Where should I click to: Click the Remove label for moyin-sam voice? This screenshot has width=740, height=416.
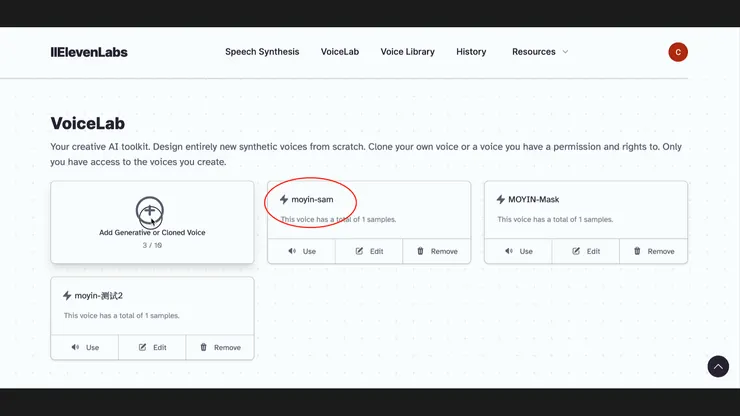[444, 251]
